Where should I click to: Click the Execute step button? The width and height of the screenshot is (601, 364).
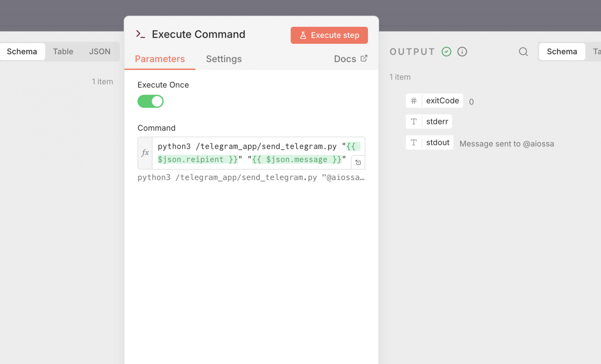[x=329, y=35]
